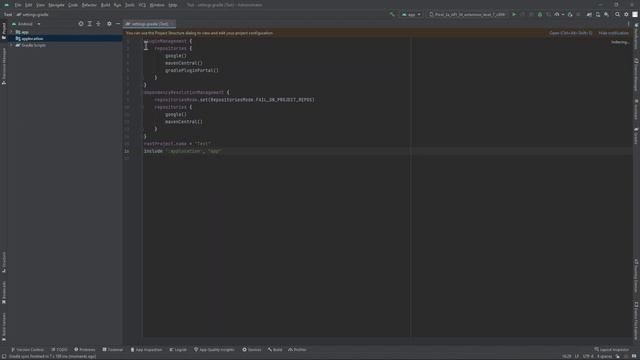Open the TODO tool window
Viewport: 640px width, 360px height.
click(x=59, y=350)
